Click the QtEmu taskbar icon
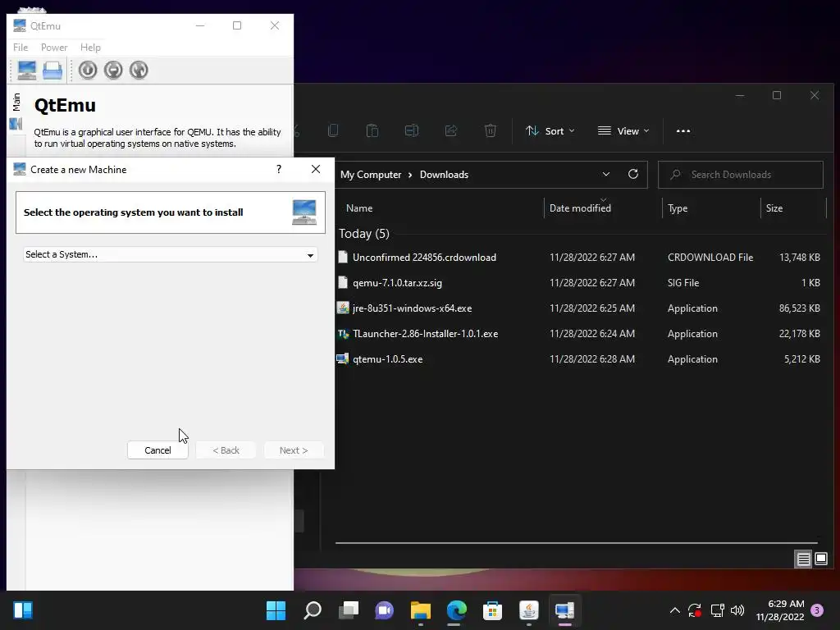Screen dimensions: 840x630 564,610
